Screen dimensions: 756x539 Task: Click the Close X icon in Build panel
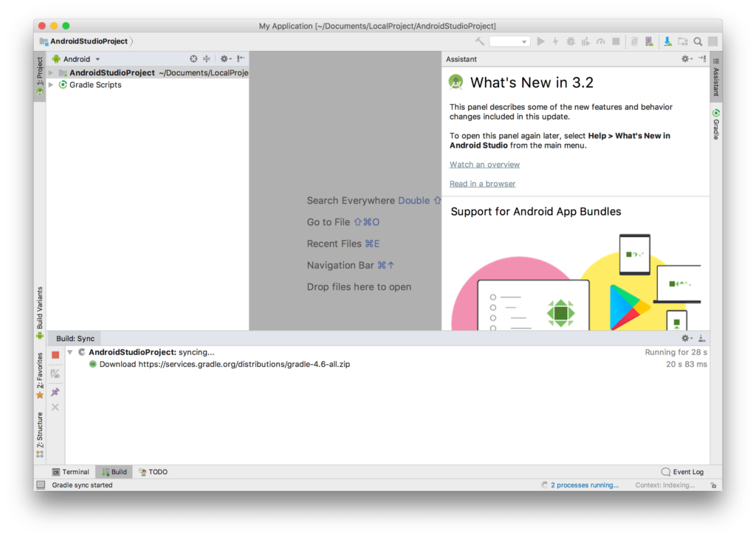tap(55, 408)
